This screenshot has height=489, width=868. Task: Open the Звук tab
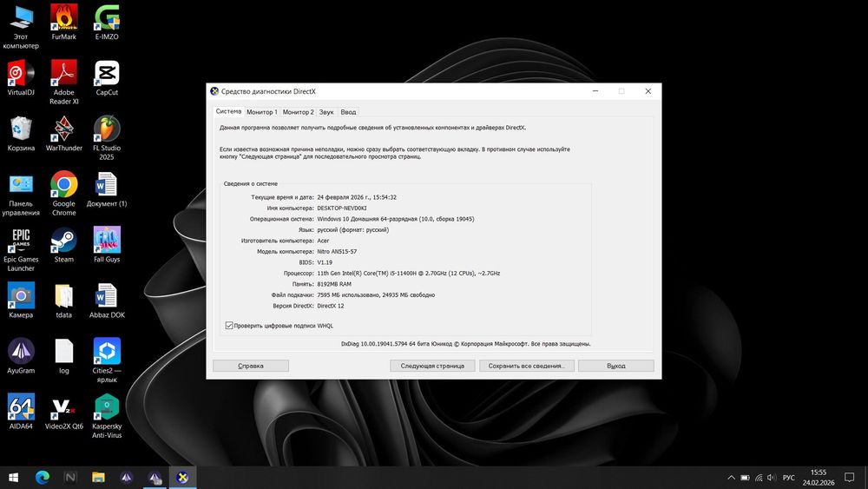tap(326, 112)
